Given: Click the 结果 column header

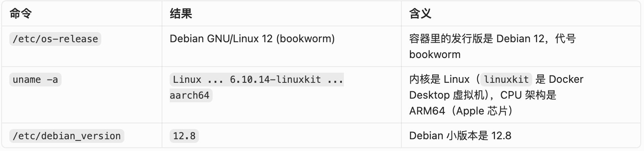Looking at the screenshot, I should (181, 14).
